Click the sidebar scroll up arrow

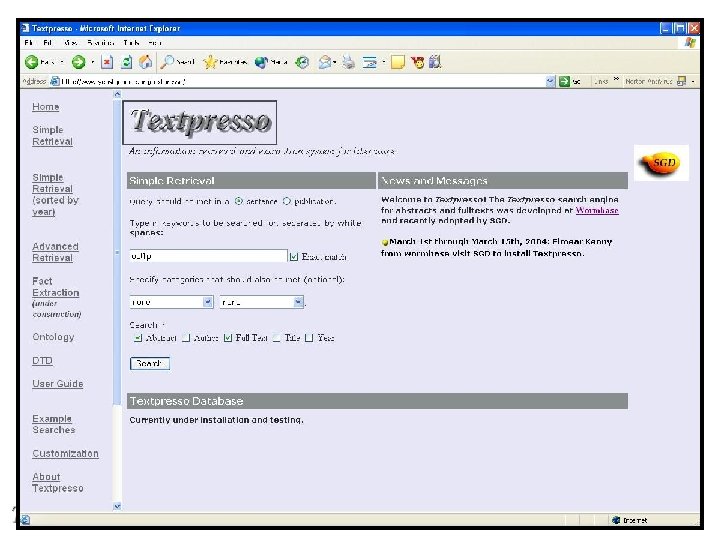pyautogui.click(x=117, y=94)
